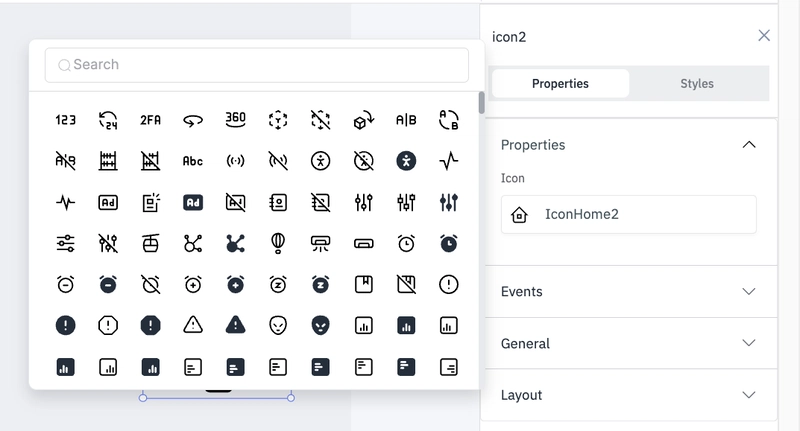
Task: Switch to the Properties tab
Action: [x=560, y=84]
